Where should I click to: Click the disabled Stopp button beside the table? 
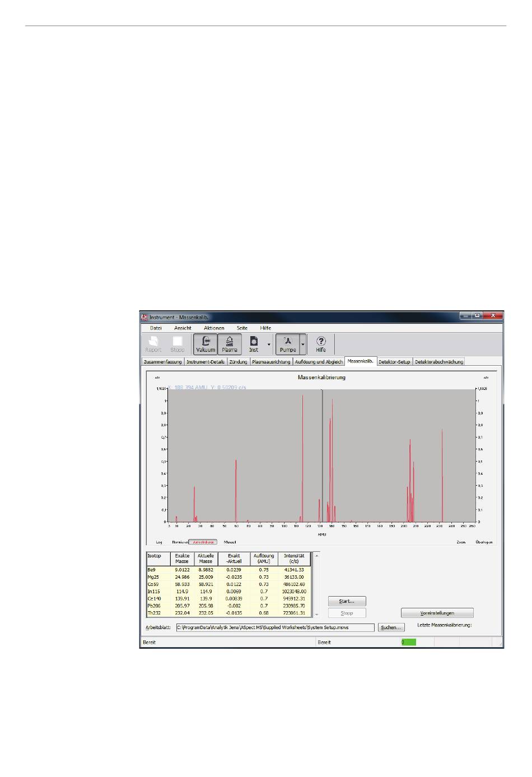click(347, 613)
